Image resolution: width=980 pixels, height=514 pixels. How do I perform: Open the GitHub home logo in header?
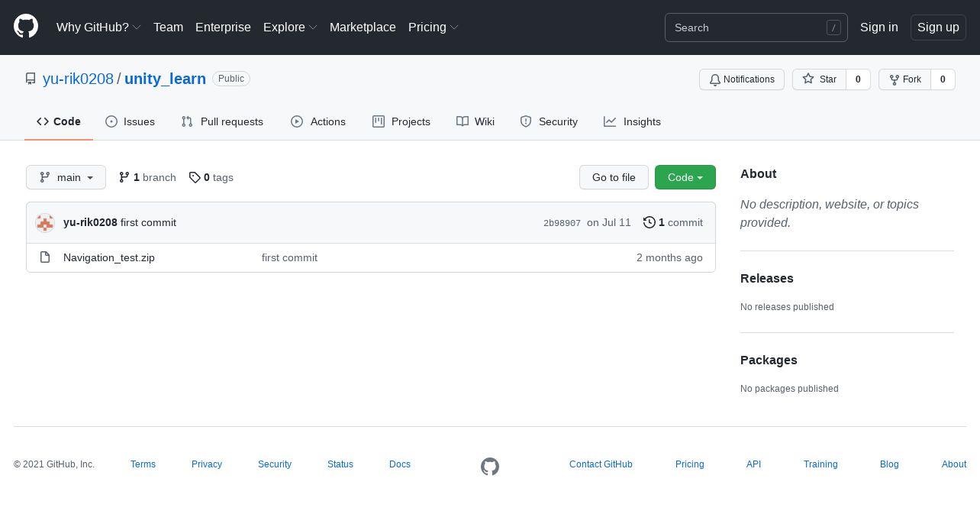click(26, 27)
